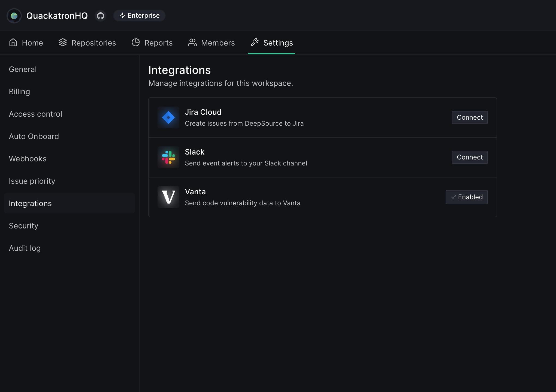Image resolution: width=556 pixels, height=392 pixels.
Task: Open the Billing settings section
Action: (19, 92)
